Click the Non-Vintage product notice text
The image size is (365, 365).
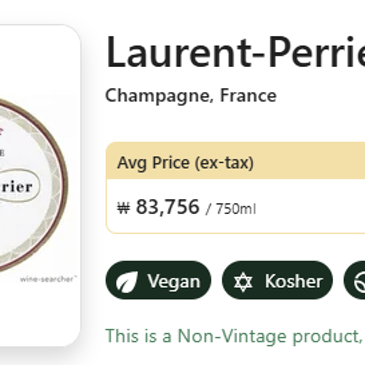[x=234, y=336]
